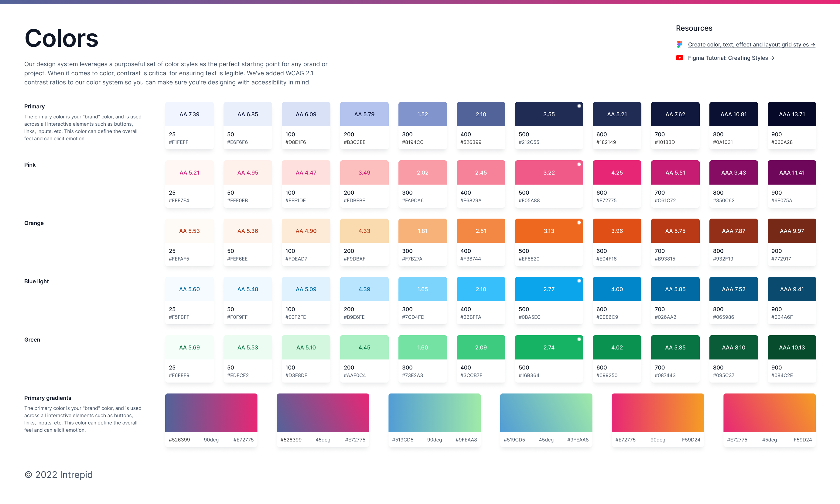Select the Primary 900 swatch rated AAA 13.71
840x504 pixels.
pos(792,114)
